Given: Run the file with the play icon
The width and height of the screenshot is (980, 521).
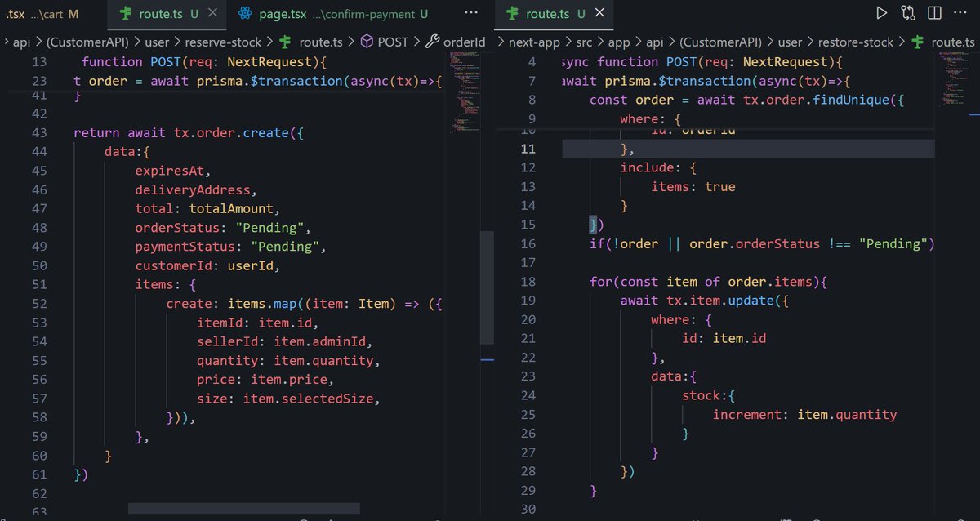Looking at the screenshot, I should click(881, 13).
